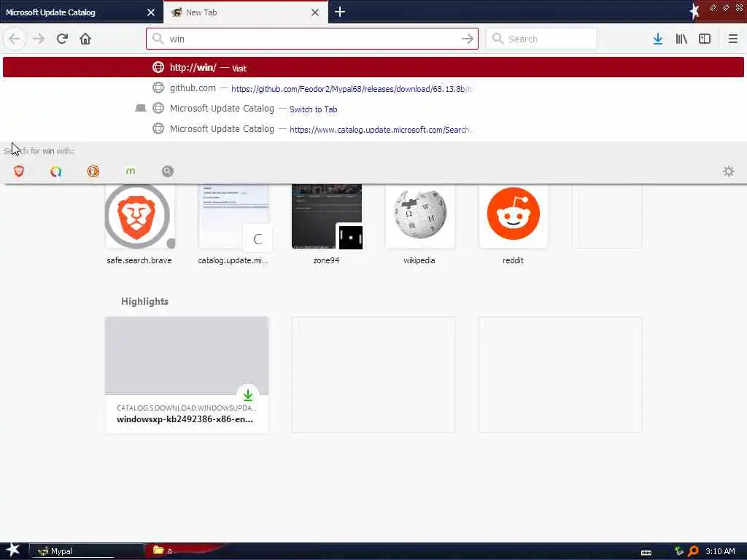This screenshot has width=747, height=560.
Task: Click the network tray icon beside magnifier
Action: [679, 551]
